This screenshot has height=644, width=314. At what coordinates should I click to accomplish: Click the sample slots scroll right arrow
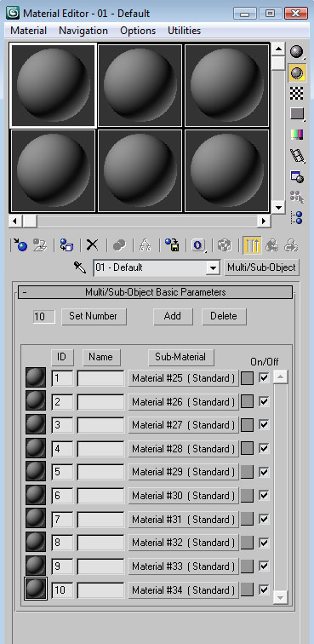click(x=264, y=221)
